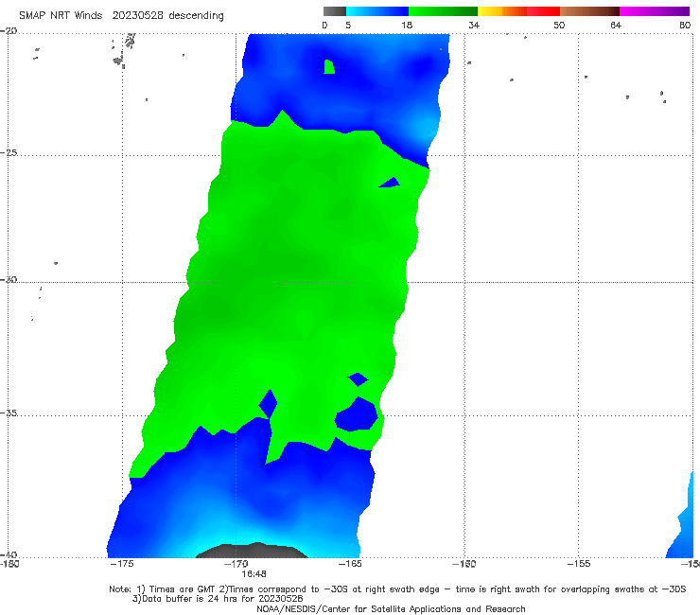Click the colorbar label '50'

tap(559, 26)
